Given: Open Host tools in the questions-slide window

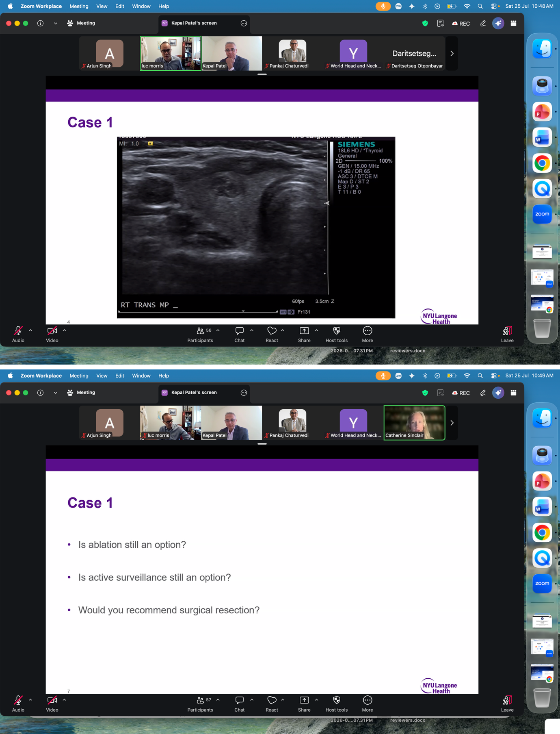Looking at the screenshot, I should (337, 704).
